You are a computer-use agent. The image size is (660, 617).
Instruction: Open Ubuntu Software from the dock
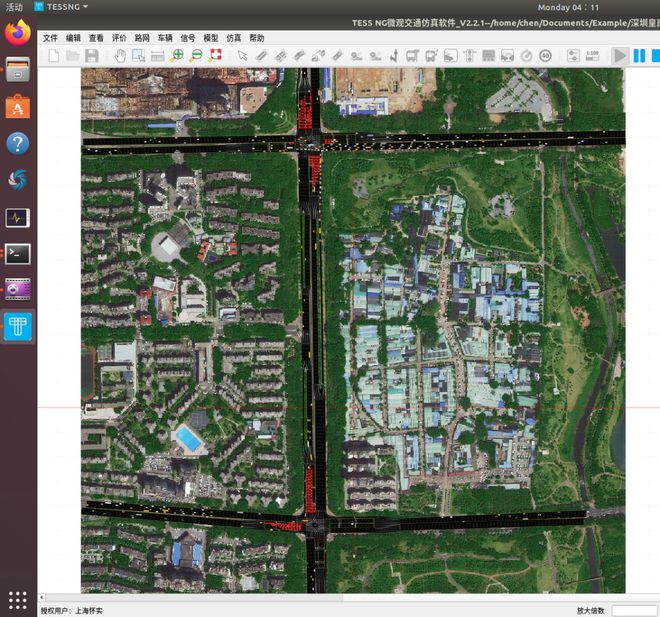coord(18,106)
